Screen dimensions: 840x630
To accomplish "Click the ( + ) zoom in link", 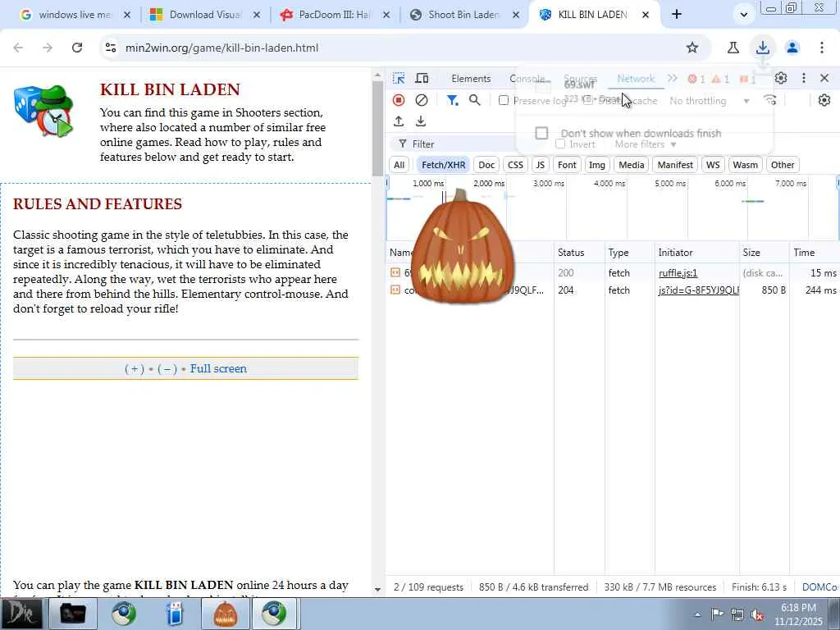I will click(x=135, y=368).
